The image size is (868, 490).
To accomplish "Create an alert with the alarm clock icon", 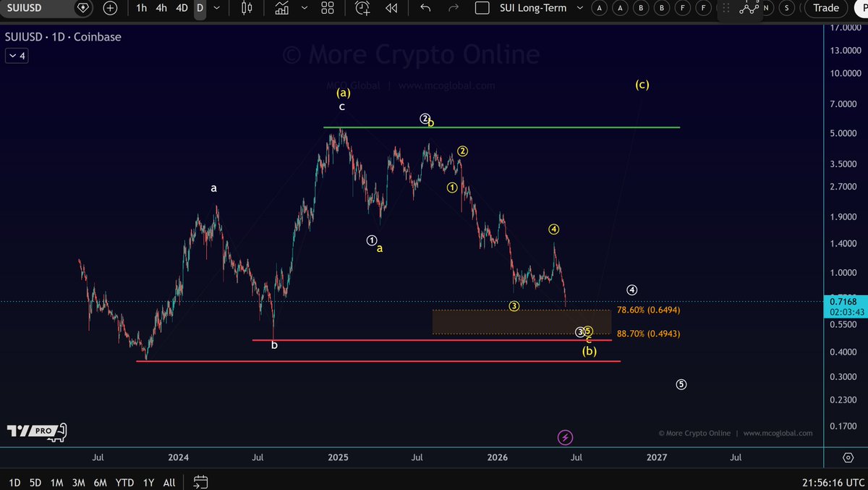I will [362, 8].
